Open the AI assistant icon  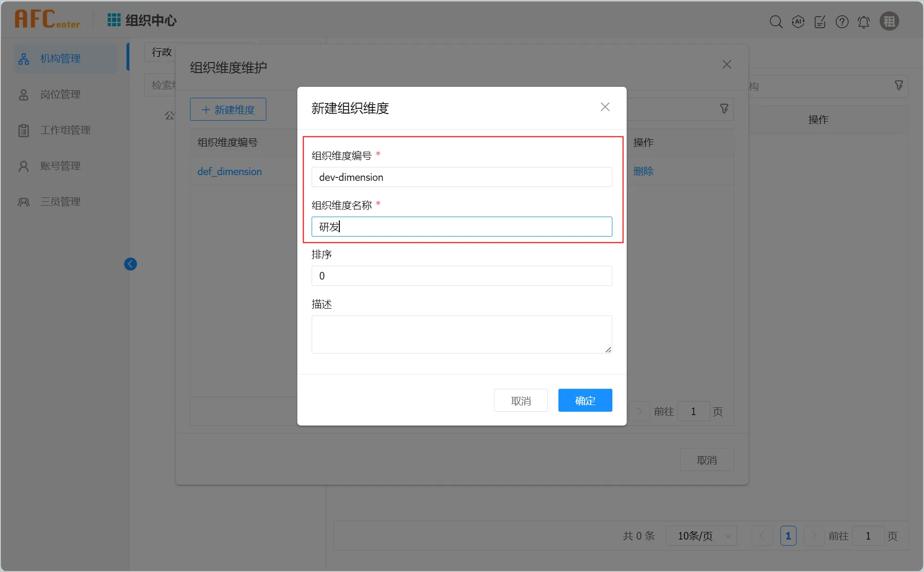(798, 21)
